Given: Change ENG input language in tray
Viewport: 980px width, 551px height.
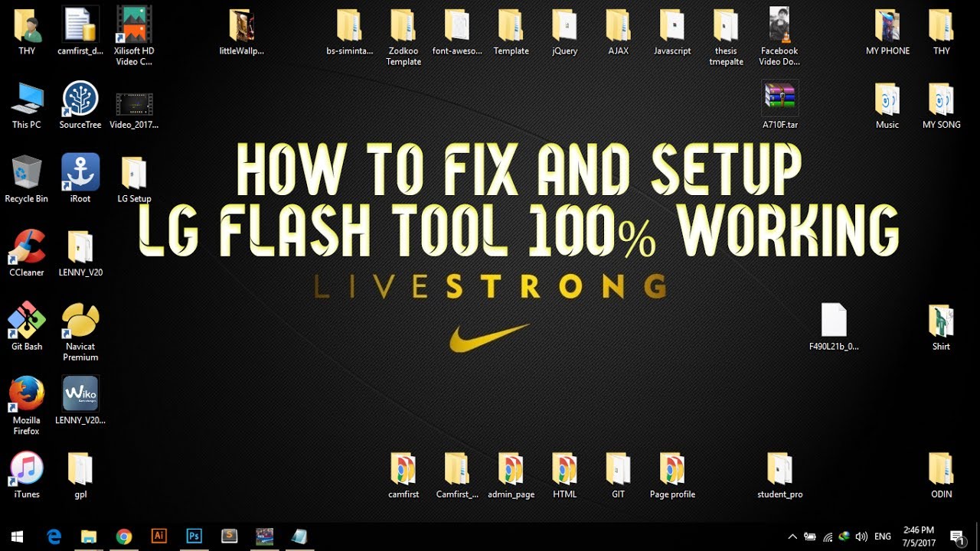Looking at the screenshot, I should point(883,536).
